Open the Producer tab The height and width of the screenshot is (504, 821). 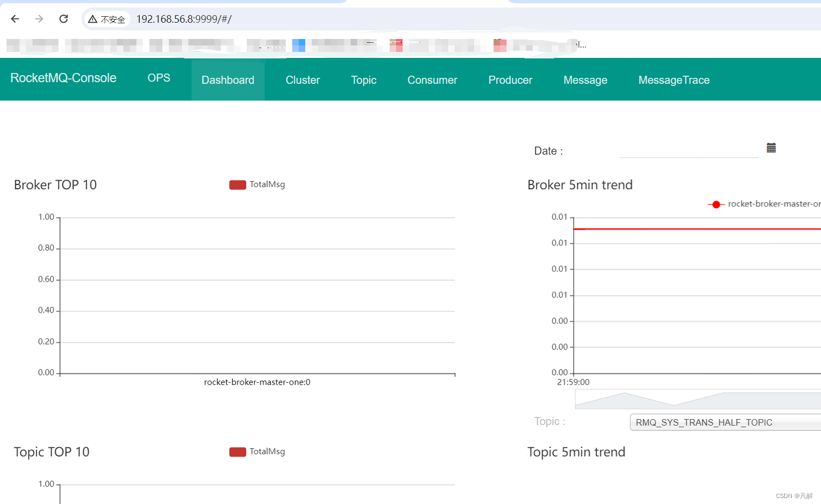(510, 80)
